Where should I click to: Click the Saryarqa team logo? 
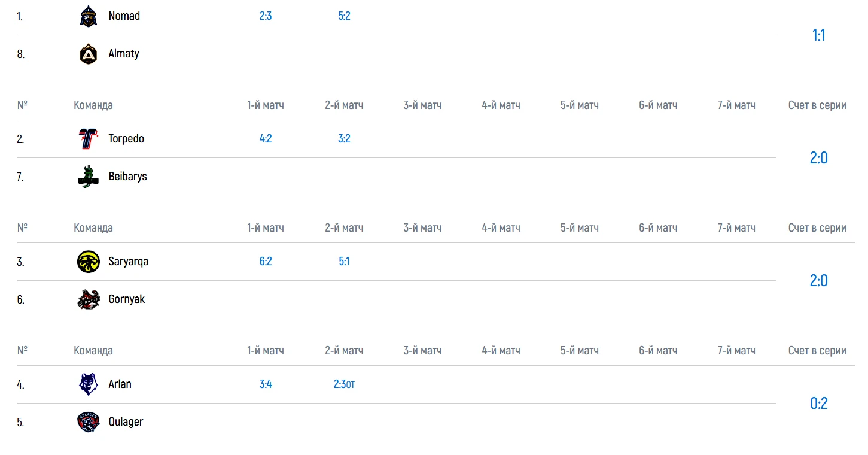pos(88,262)
